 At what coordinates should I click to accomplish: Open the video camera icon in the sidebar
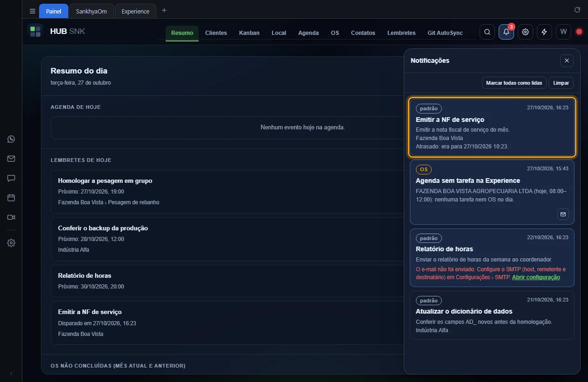pos(11,217)
